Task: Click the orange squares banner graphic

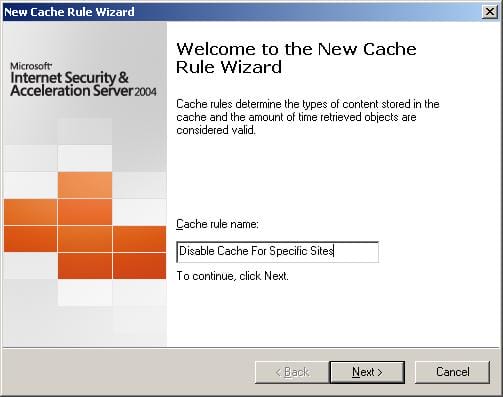Action: pyautogui.click(x=85, y=225)
